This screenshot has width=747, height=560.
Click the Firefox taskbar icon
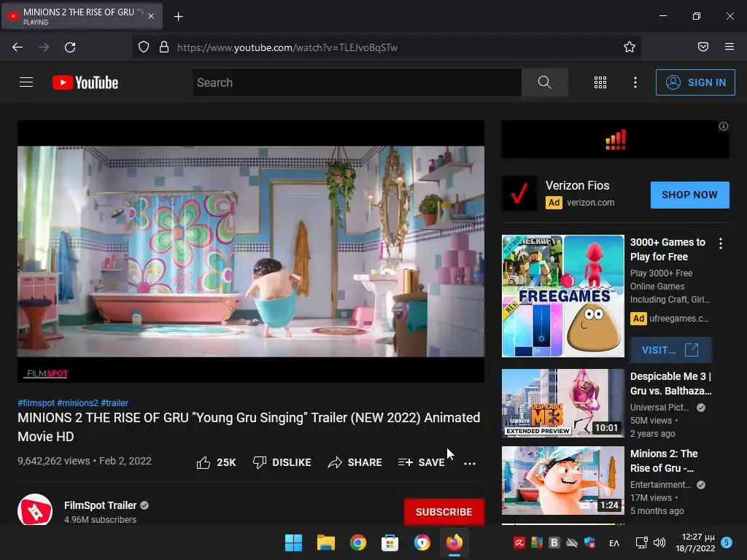click(454, 542)
